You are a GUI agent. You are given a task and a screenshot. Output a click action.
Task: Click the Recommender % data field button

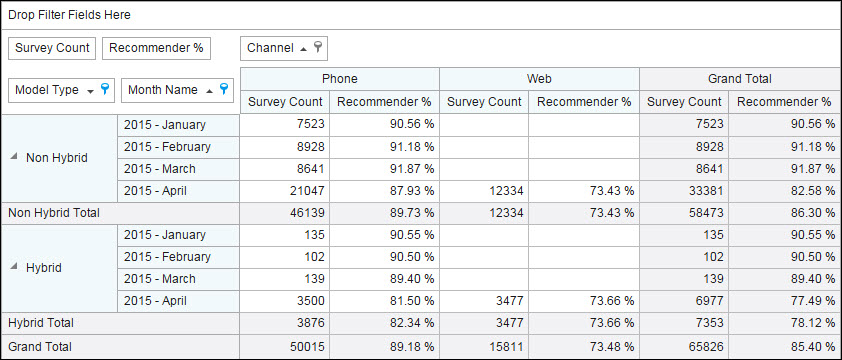[x=156, y=48]
